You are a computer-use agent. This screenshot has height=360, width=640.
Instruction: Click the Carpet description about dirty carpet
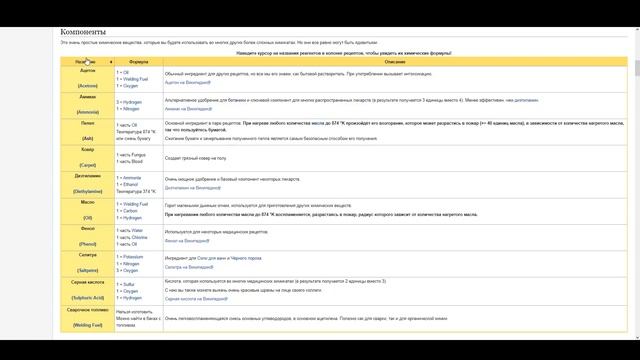(196, 158)
